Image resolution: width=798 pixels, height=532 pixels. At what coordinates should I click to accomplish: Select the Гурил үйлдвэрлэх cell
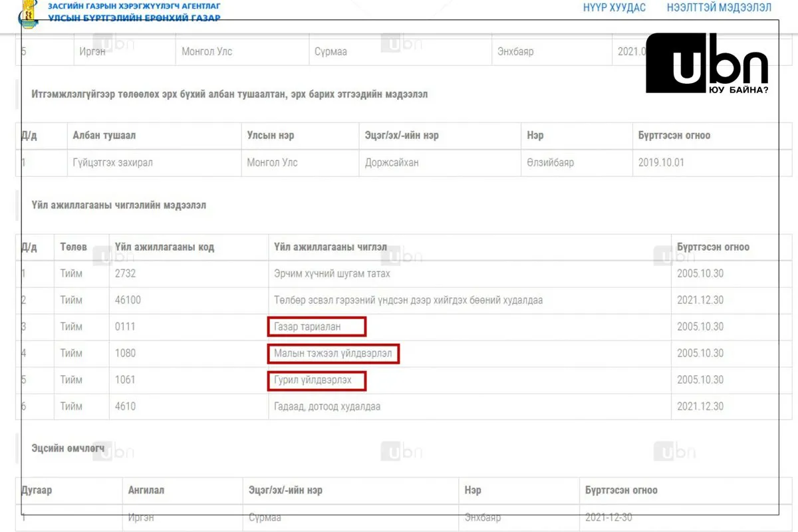click(317, 380)
